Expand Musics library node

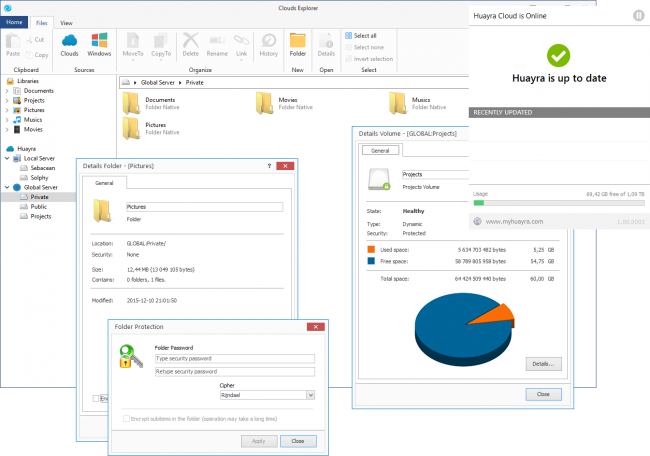click(7, 120)
